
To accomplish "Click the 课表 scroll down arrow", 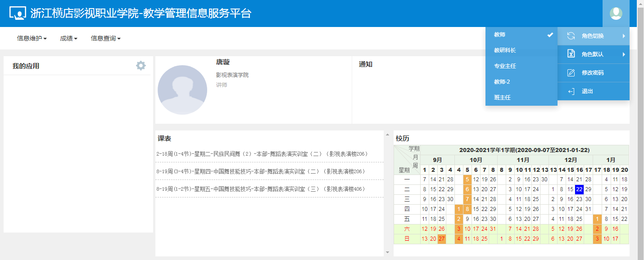I will tap(387, 252).
